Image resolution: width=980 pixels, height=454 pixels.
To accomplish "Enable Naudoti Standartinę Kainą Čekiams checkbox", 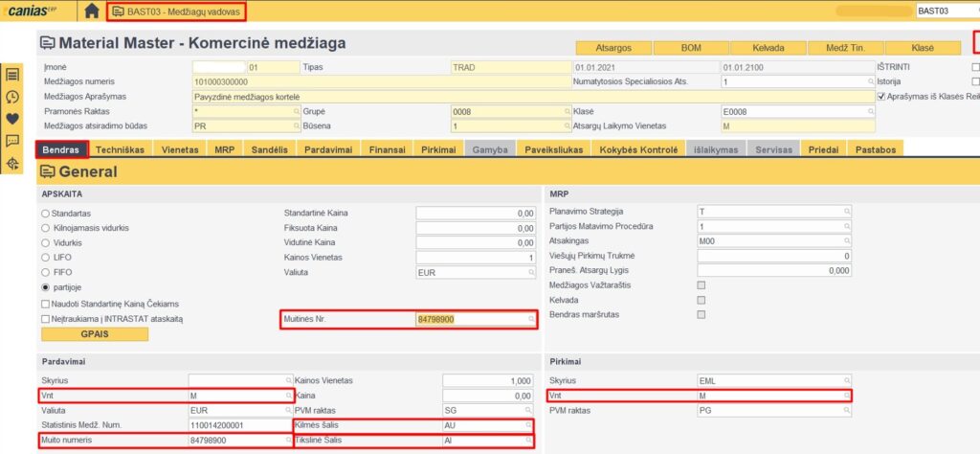I will pyautogui.click(x=45, y=304).
